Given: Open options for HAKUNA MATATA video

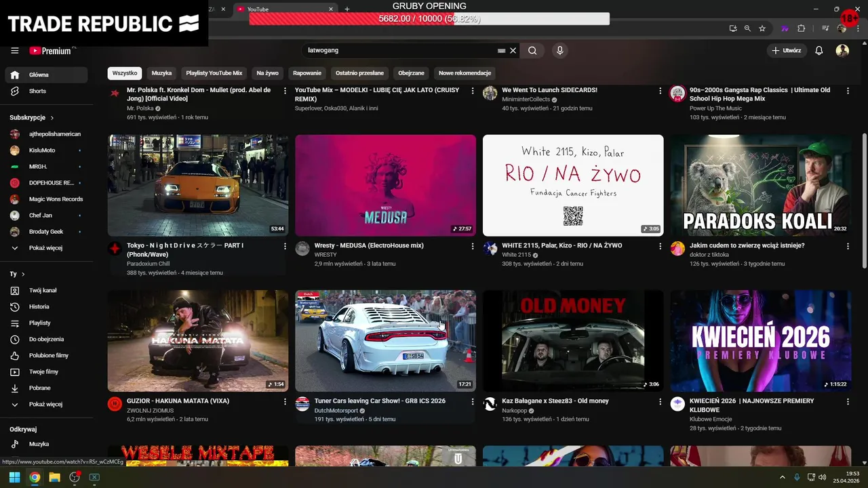Looking at the screenshot, I should 285,401.
